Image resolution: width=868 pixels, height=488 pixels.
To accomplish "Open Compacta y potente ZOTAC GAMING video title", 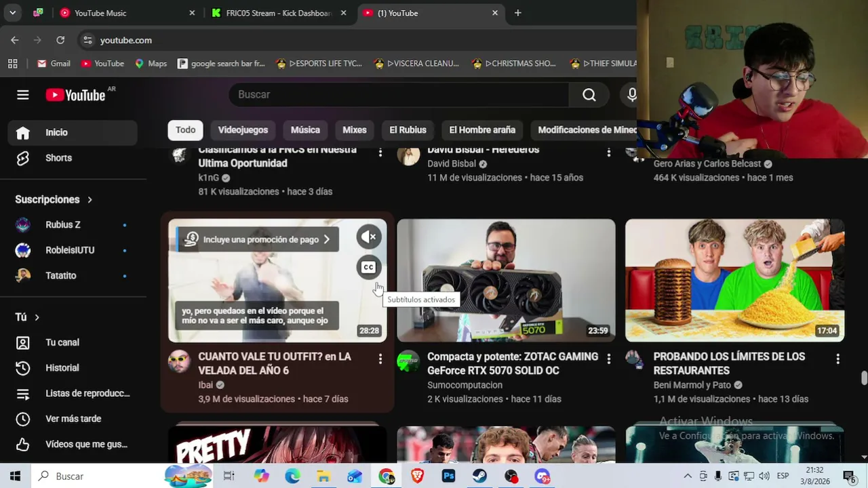I will [x=513, y=363].
